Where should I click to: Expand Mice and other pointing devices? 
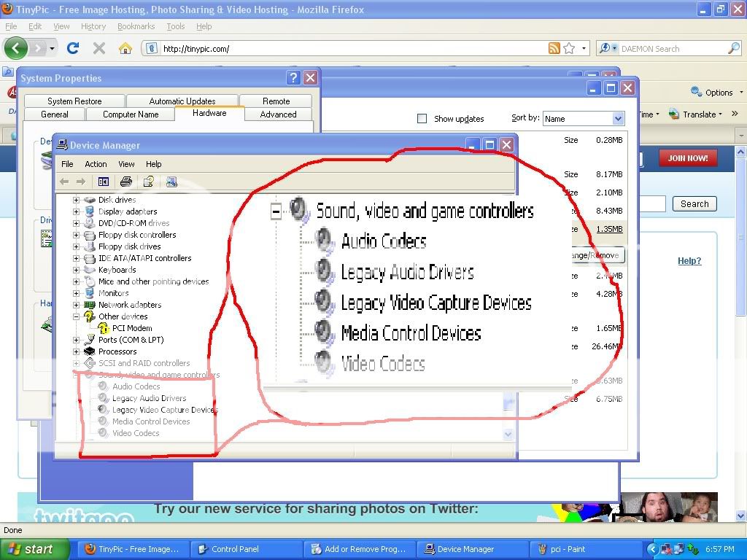click(76, 282)
